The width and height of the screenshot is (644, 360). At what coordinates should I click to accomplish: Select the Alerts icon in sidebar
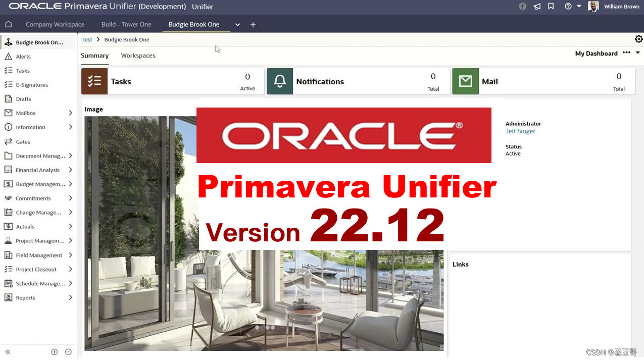(x=9, y=56)
